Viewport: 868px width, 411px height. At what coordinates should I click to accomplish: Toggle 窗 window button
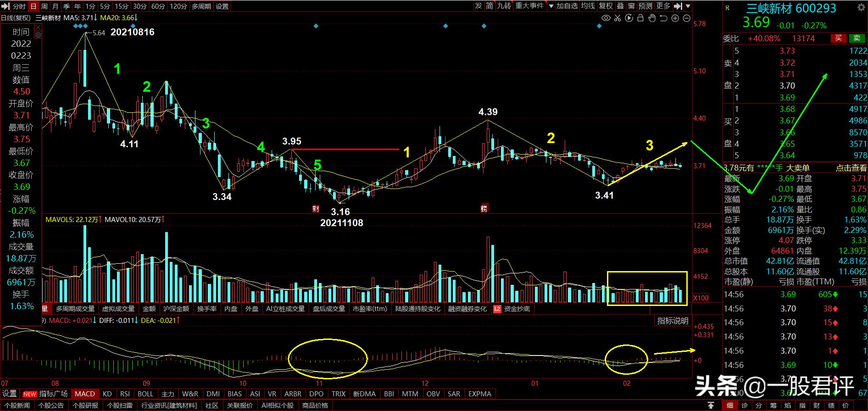[632, 6]
